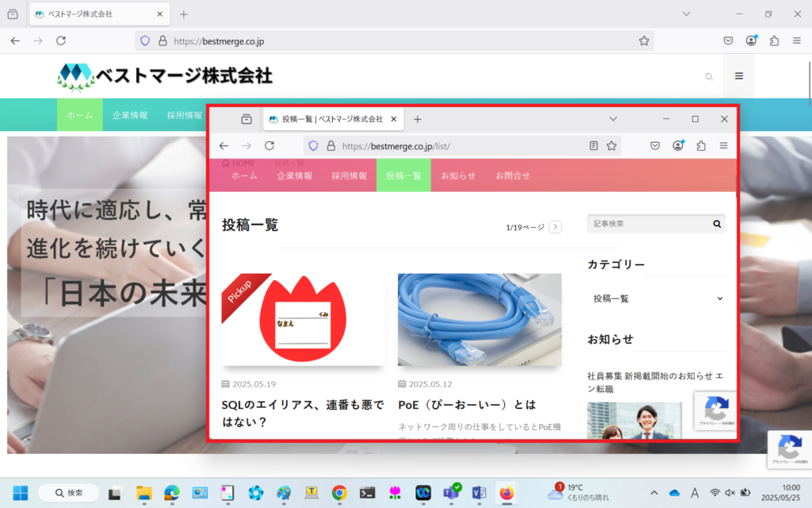Screen dimensions: 812x508
Task: Launch Google Chrome from taskbar
Action: click(339, 492)
